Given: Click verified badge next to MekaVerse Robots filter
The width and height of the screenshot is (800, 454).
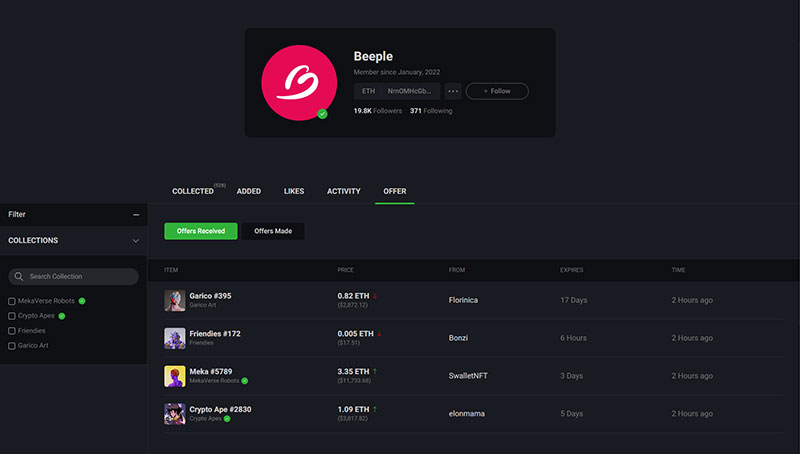Looking at the screenshot, I should (82, 301).
